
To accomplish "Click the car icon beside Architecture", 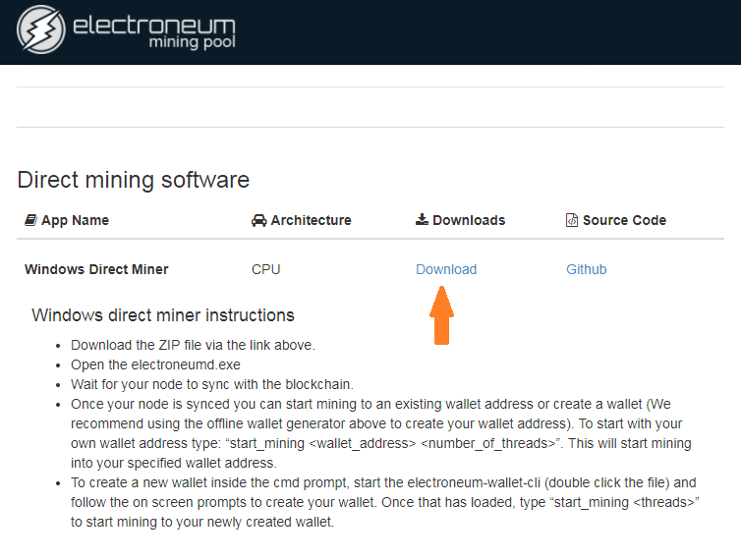I will tap(259, 220).
